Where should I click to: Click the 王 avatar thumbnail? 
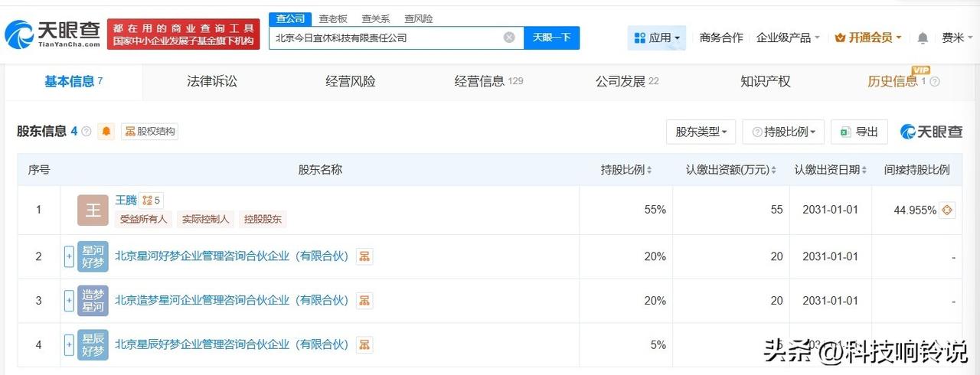coord(93,210)
